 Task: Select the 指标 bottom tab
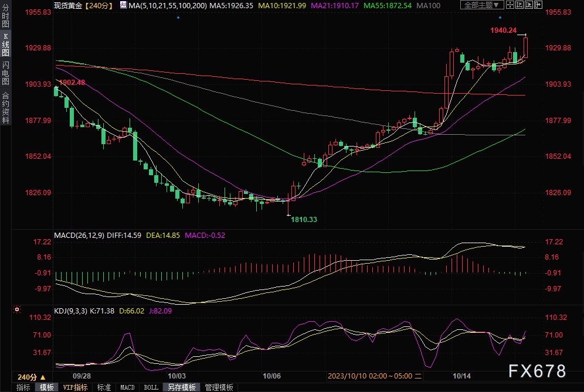tap(23, 387)
